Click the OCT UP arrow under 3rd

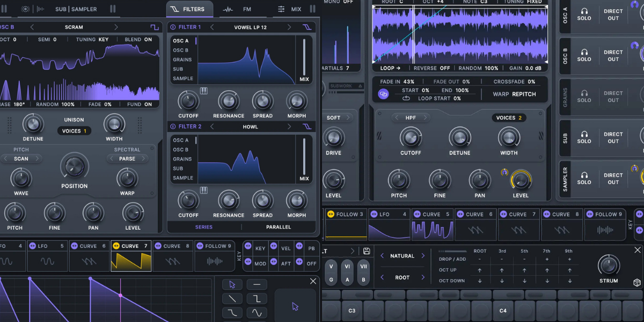click(x=502, y=270)
